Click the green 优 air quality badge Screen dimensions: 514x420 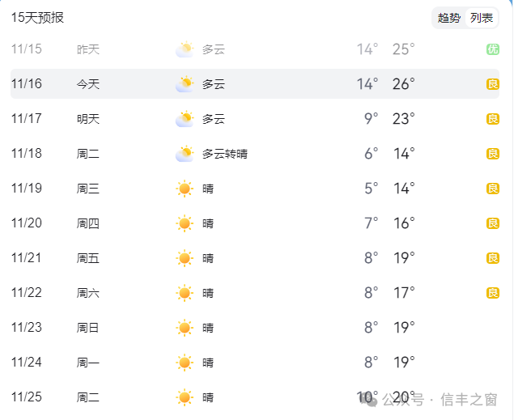(492, 49)
